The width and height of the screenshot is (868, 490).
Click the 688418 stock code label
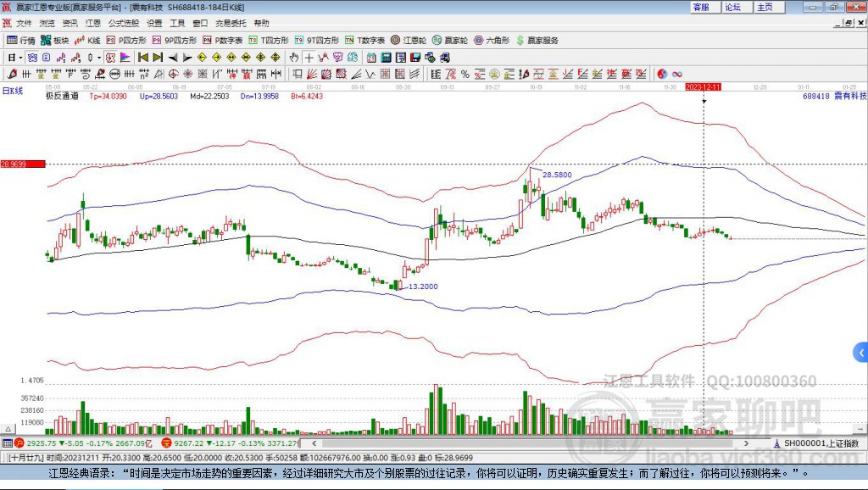click(x=816, y=97)
